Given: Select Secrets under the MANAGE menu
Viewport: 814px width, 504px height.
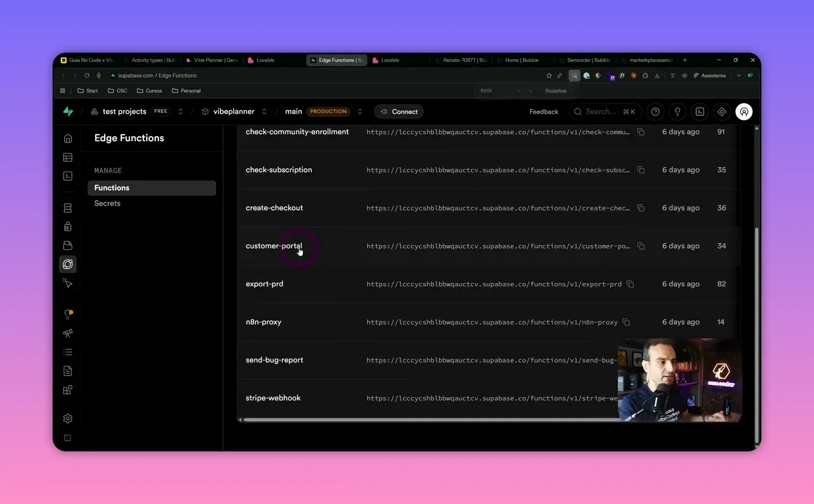Looking at the screenshot, I should [x=107, y=203].
